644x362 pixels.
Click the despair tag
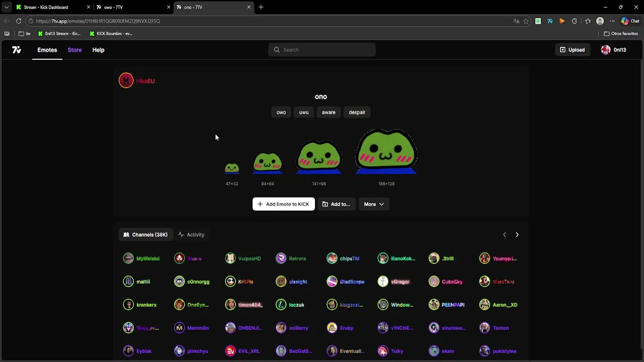pyautogui.click(x=357, y=112)
